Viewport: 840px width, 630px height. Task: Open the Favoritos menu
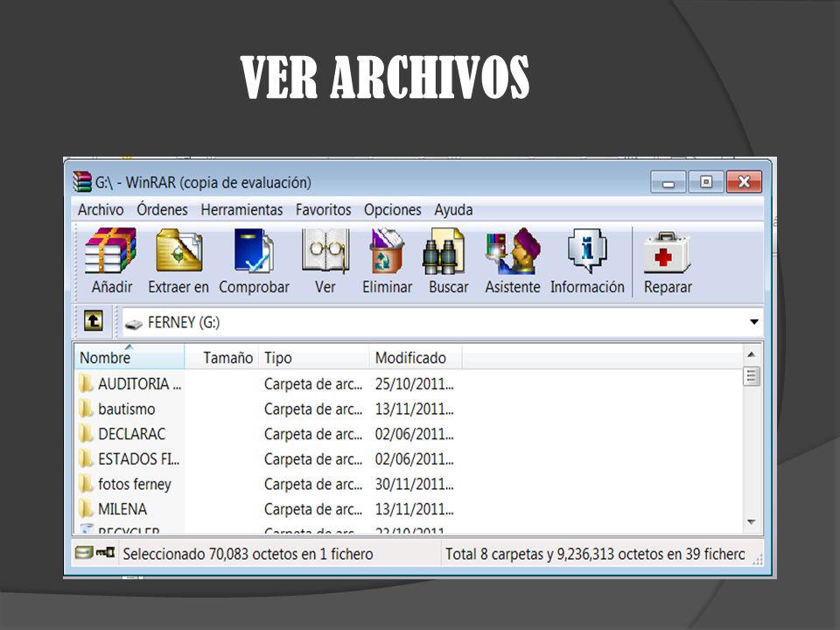click(324, 209)
